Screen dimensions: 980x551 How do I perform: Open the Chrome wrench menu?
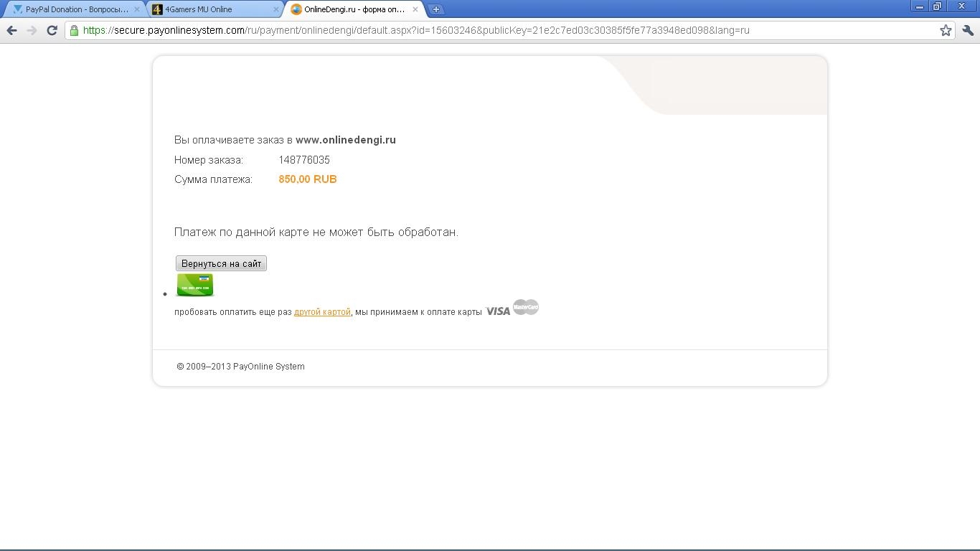pyautogui.click(x=968, y=30)
